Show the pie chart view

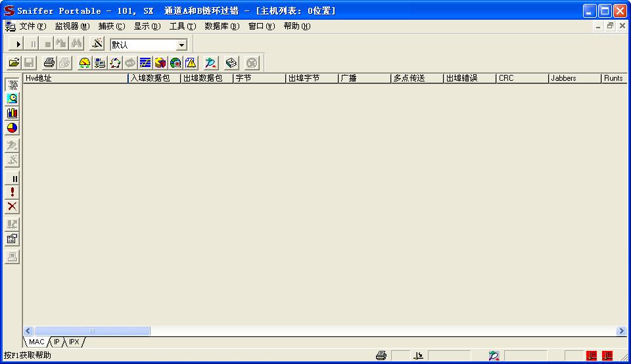(x=12, y=128)
